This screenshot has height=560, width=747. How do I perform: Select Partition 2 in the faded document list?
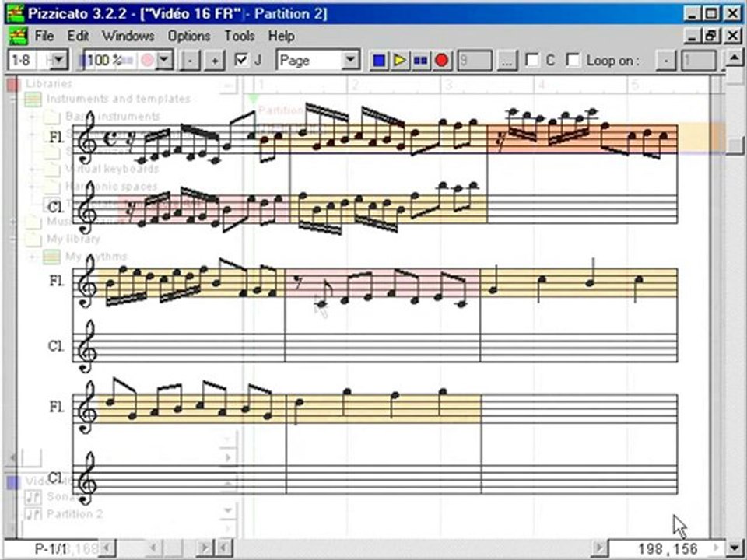click(x=75, y=514)
